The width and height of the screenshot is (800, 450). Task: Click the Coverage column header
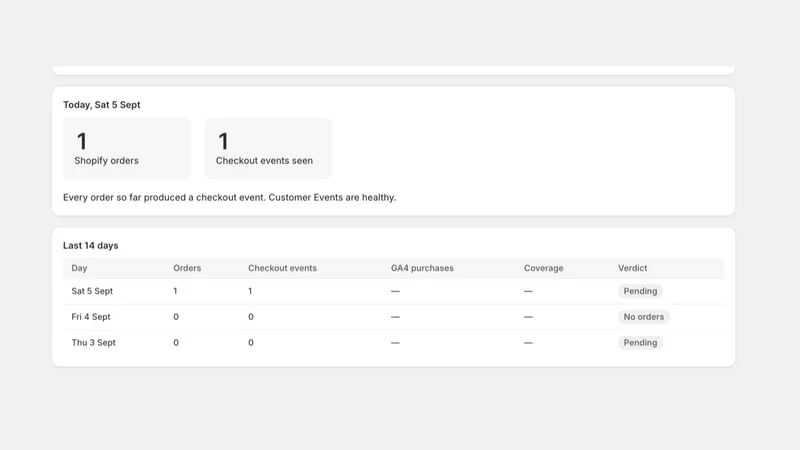point(543,268)
